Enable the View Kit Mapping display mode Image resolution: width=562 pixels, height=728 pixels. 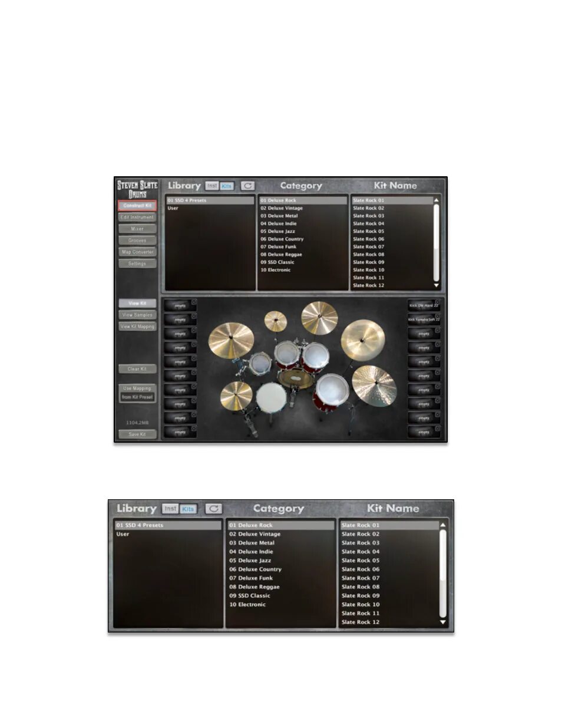137,327
